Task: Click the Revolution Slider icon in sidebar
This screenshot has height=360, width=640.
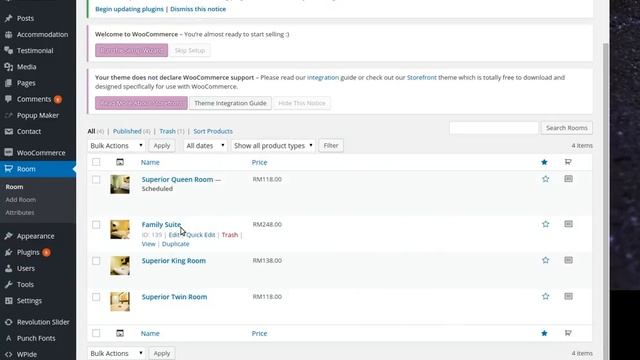Action: pyautogui.click(x=9, y=322)
